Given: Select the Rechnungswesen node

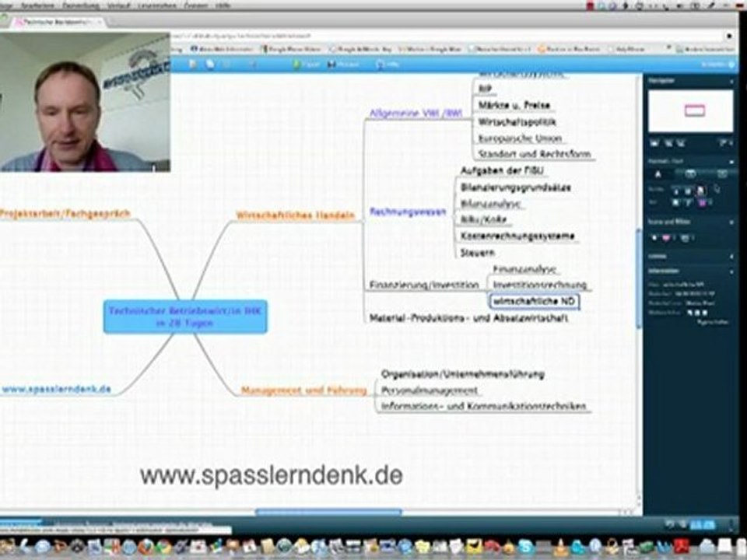Looking at the screenshot, I should (x=408, y=212).
